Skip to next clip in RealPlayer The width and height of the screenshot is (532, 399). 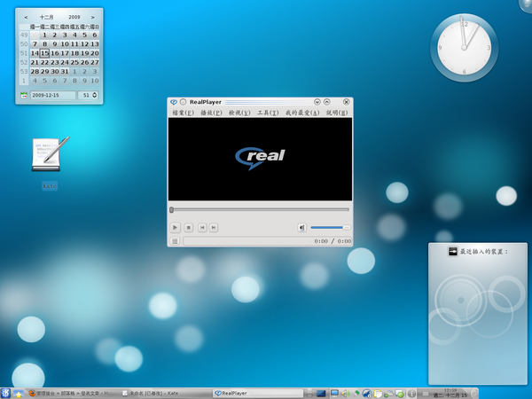point(214,227)
